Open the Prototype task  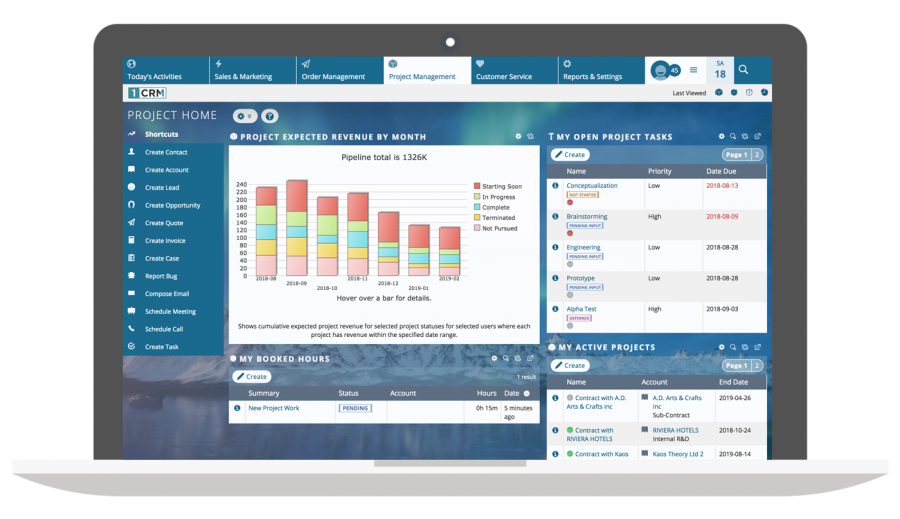point(580,278)
